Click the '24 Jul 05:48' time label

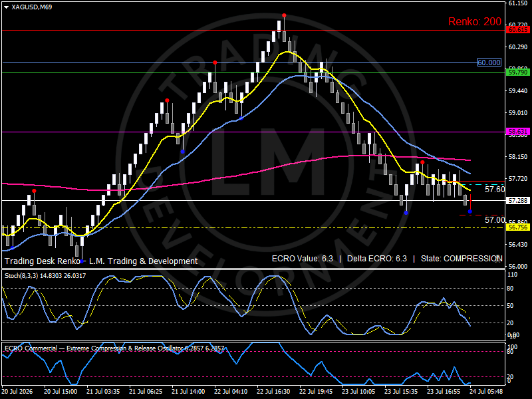tap(486, 391)
